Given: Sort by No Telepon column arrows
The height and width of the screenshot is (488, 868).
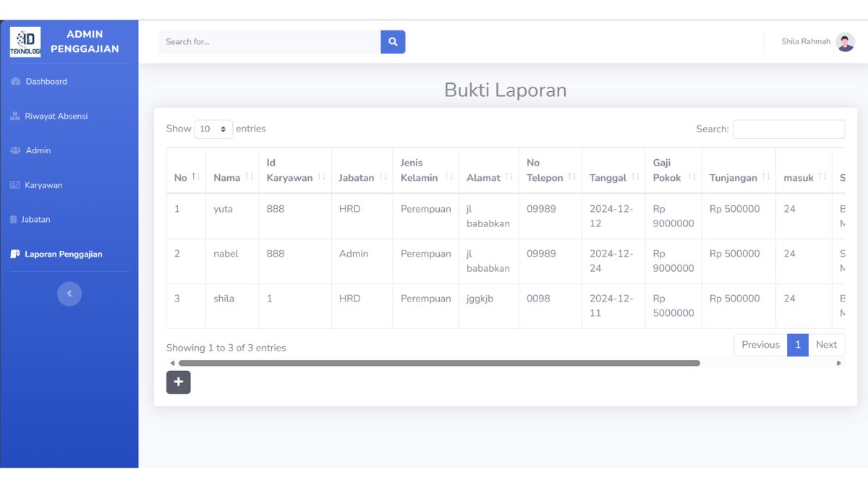Looking at the screenshot, I should tap(572, 177).
